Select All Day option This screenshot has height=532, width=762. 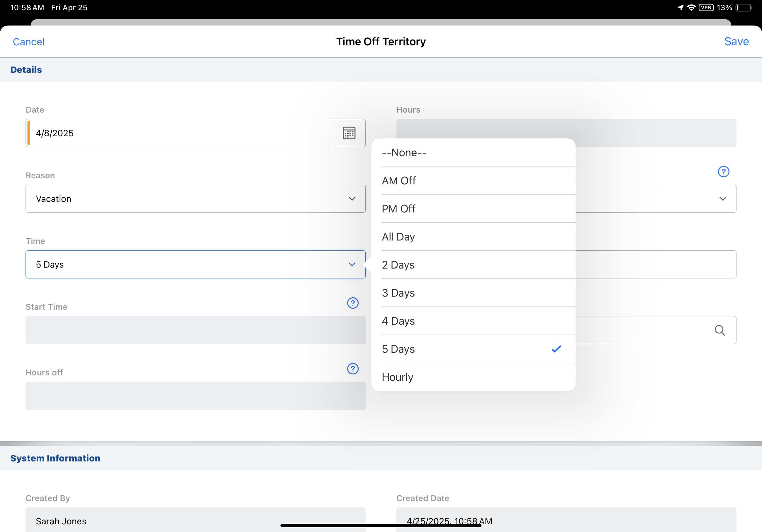tap(398, 237)
